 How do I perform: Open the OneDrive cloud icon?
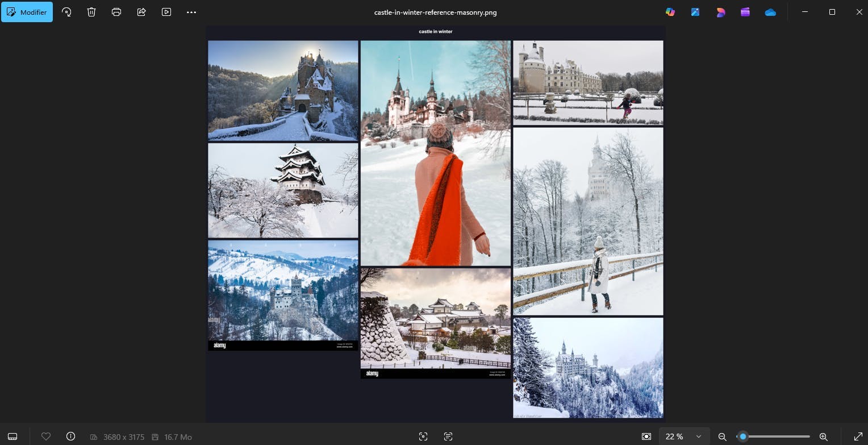[x=770, y=12]
